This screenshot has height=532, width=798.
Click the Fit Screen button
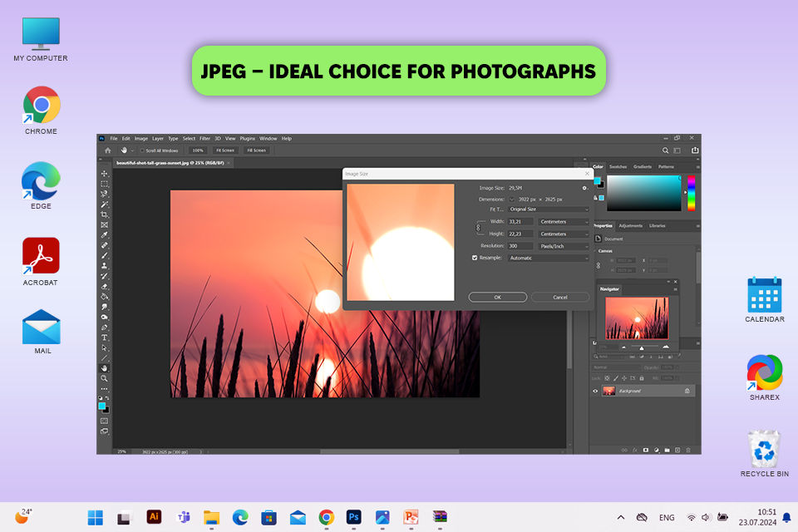pyautogui.click(x=225, y=150)
